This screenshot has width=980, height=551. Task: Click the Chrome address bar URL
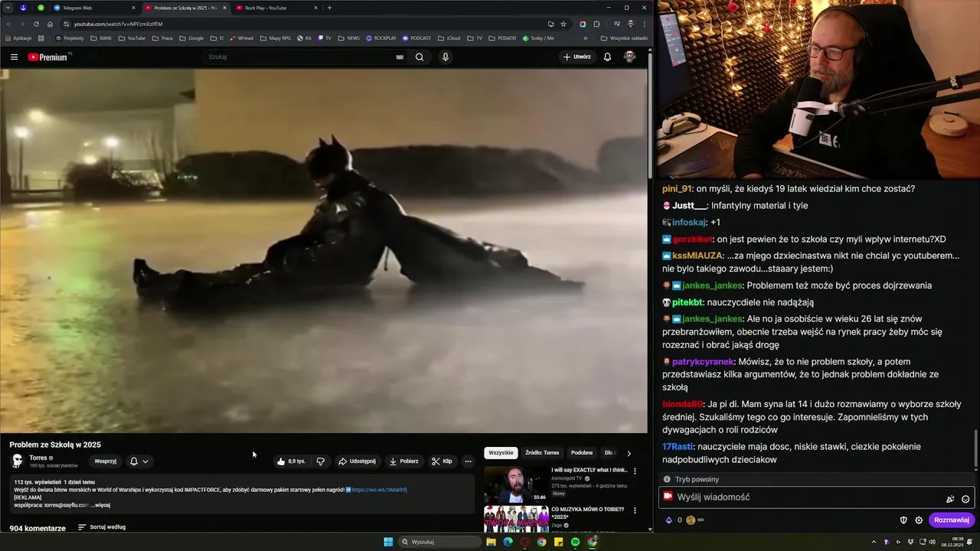click(x=119, y=24)
